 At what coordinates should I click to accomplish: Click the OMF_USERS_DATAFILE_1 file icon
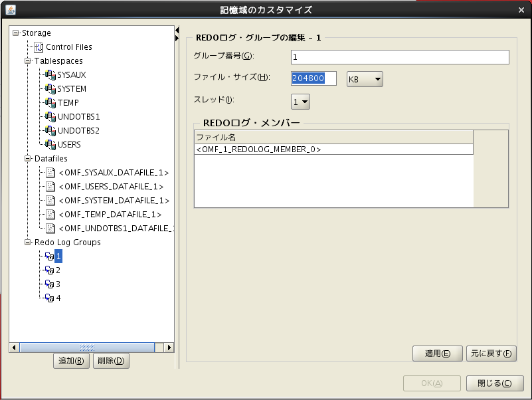[50, 187]
